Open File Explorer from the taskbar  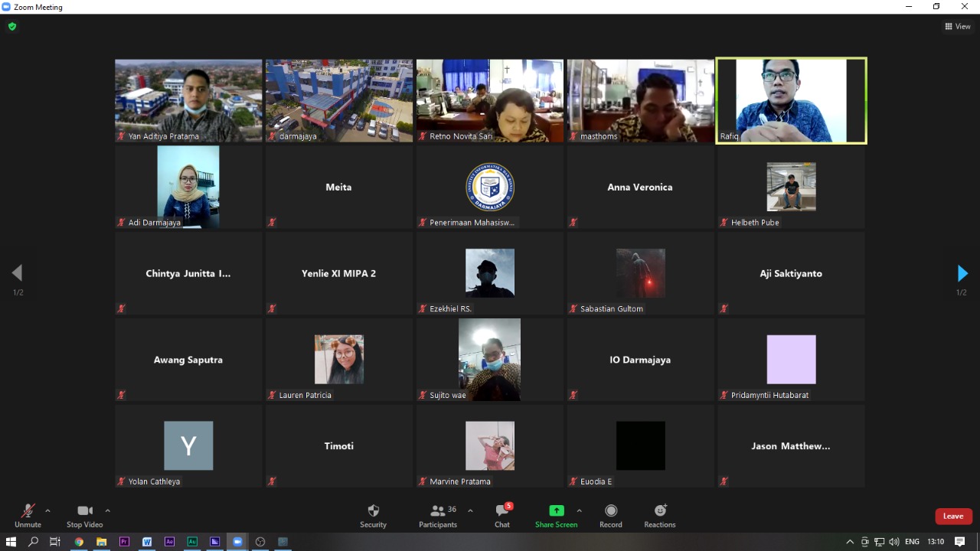click(101, 542)
